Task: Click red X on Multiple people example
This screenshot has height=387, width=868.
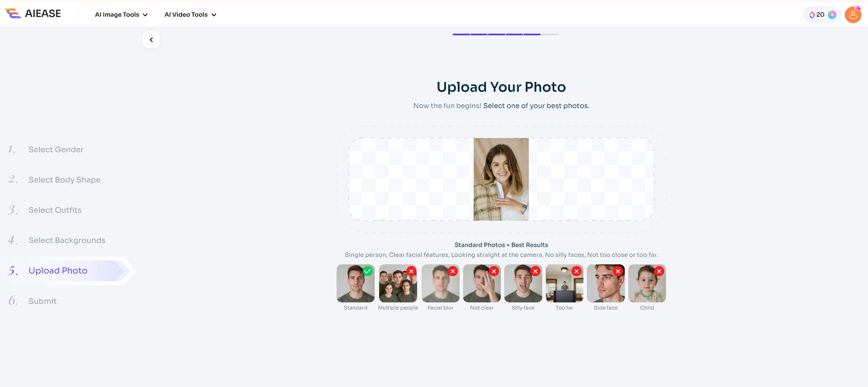Action: pyautogui.click(x=411, y=271)
